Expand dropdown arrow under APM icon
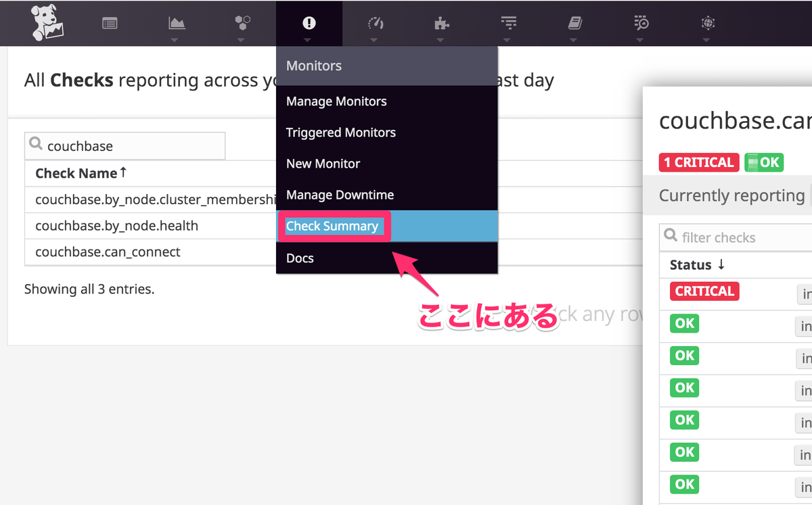The image size is (812, 505). pos(507,40)
